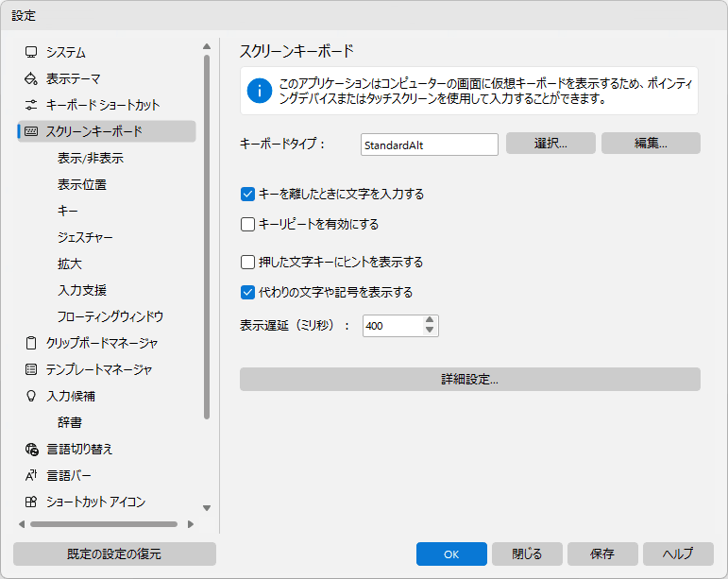728x579 pixels.
Task: Click sidebar horizontal scroll left arrow
Action: click(22, 524)
